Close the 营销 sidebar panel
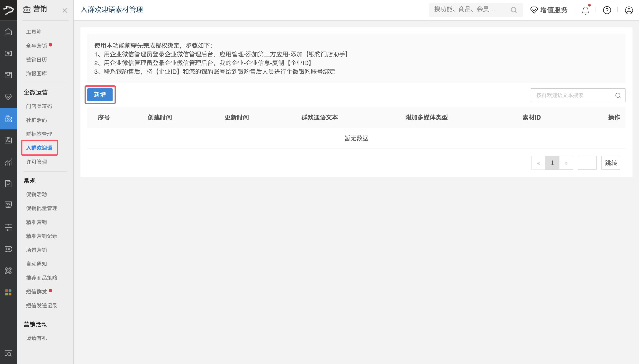 coord(65,10)
